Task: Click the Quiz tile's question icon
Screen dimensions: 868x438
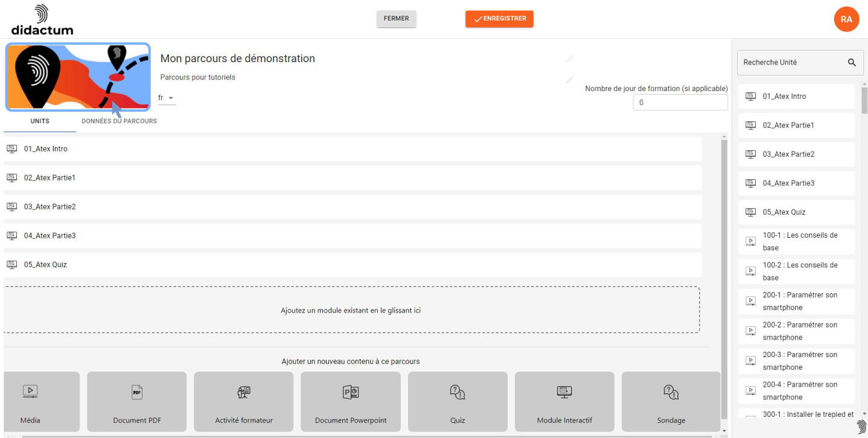Action: pyautogui.click(x=458, y=392)
